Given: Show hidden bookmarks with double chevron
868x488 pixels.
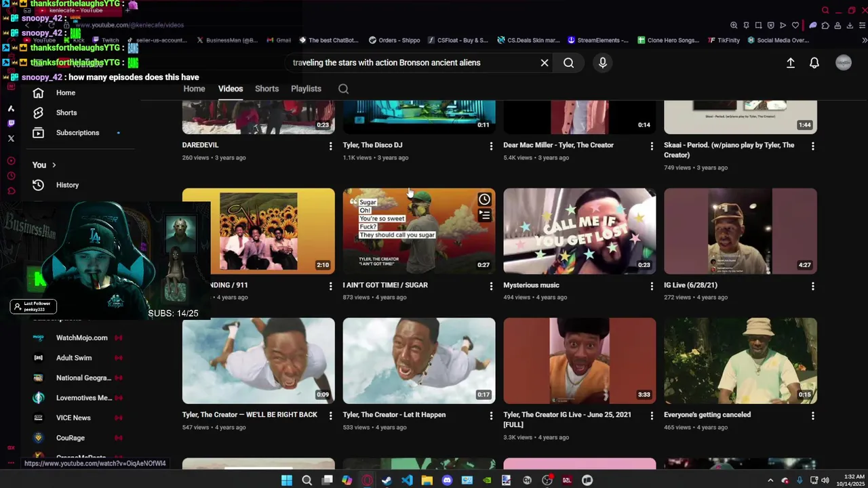Looking at the screenshot, I should 864,40.
